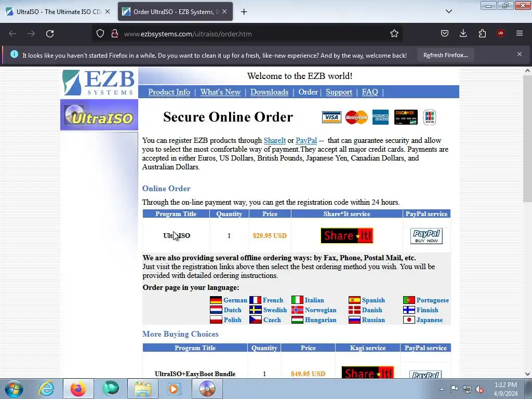Open the Norwegian order page
Screen dimensions: 532x399
point(320,310)
